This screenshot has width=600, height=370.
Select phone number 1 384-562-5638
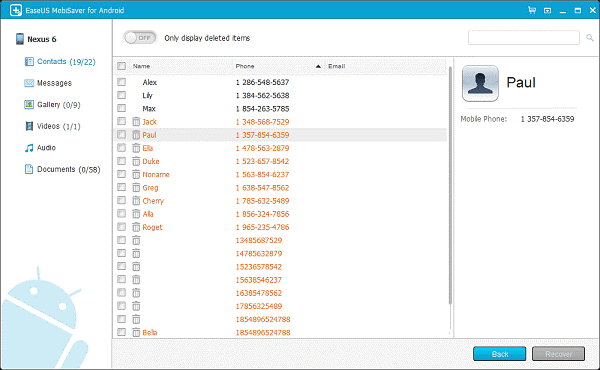pyautogui.click(x=262, y=95)
